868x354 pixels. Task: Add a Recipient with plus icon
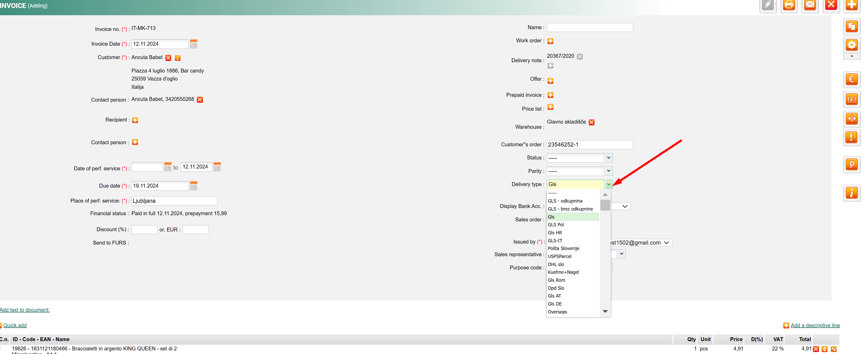(x=135, y=120)
